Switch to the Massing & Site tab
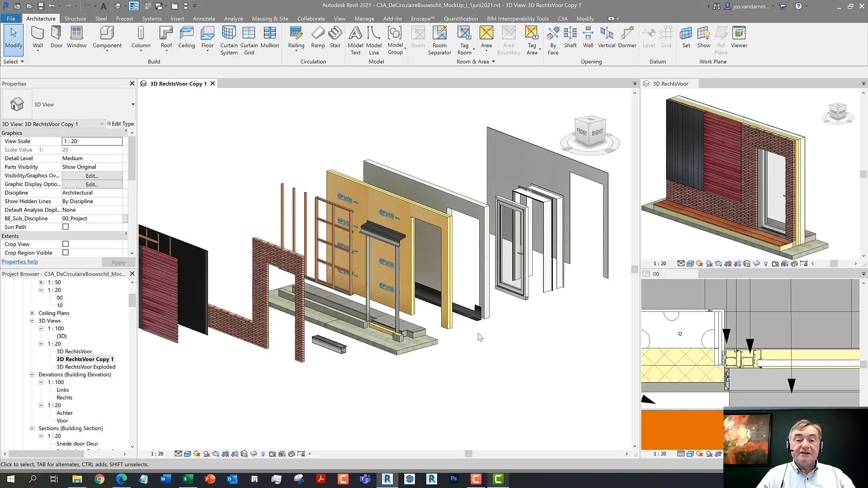 click(x=270, y=19)
